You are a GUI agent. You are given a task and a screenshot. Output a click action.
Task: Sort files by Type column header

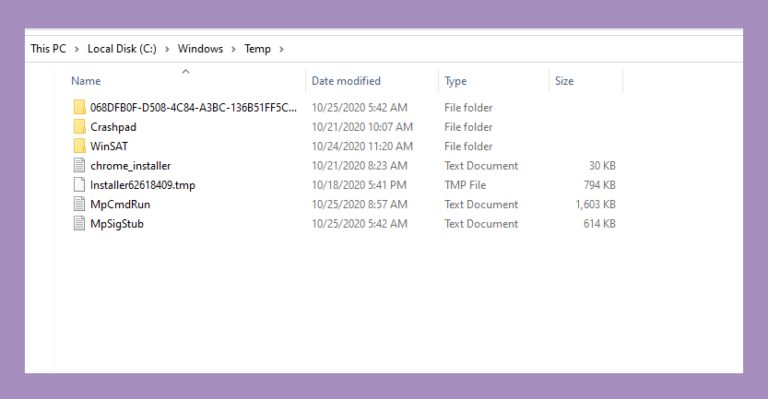point(456,81)
